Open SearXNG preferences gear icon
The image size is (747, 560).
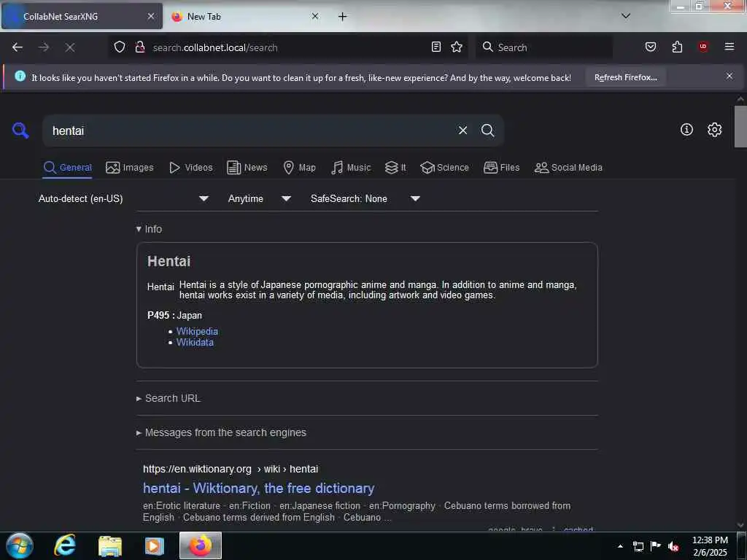coord(714,130)
